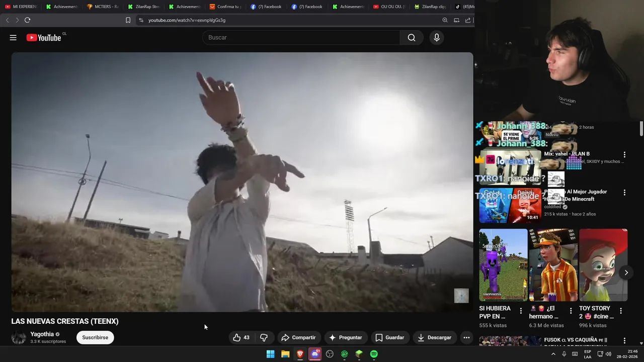The height and width of the screenshot is (362, 644).
Task: Share the video via Compartir
Action: [298, 337]
